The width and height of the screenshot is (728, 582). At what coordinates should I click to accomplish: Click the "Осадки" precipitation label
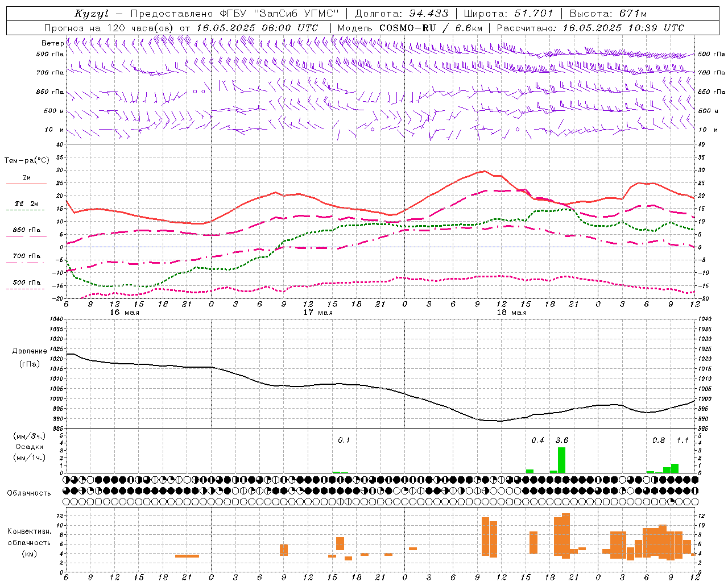pyautogui.click(x=30, y=447)
